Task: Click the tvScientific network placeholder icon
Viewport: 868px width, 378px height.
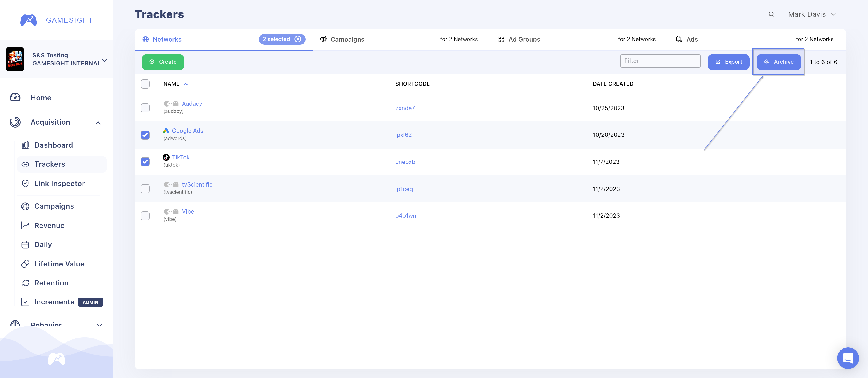Action: [171, 184]
